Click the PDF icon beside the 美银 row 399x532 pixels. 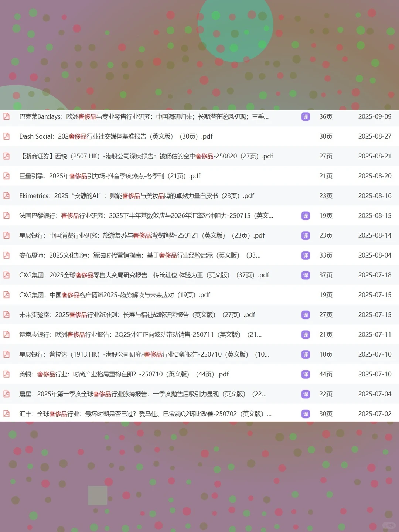pos(7,374)
